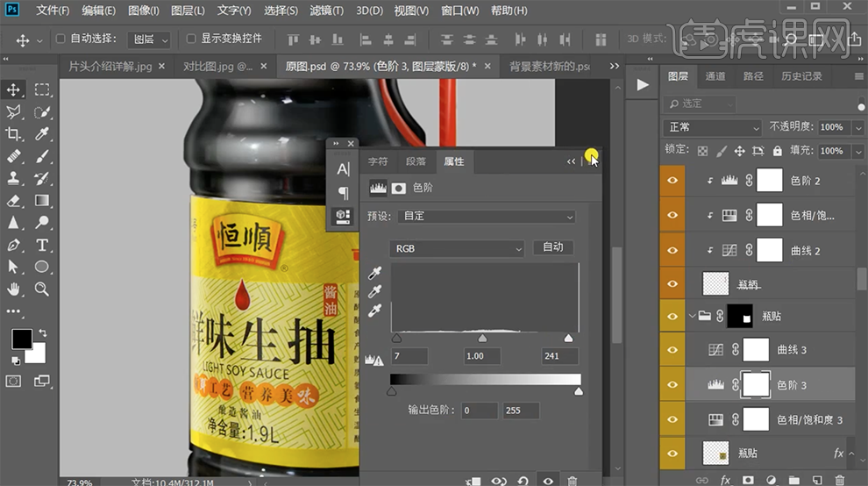Open the RGB channel dropdown
This screenshot has width=868, height=486.
click(x=457, y=248)
